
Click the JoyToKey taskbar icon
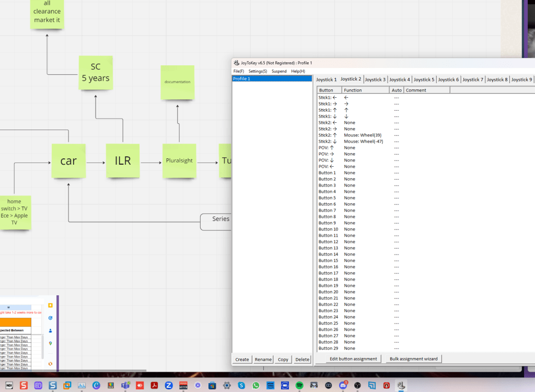[401, 386]
